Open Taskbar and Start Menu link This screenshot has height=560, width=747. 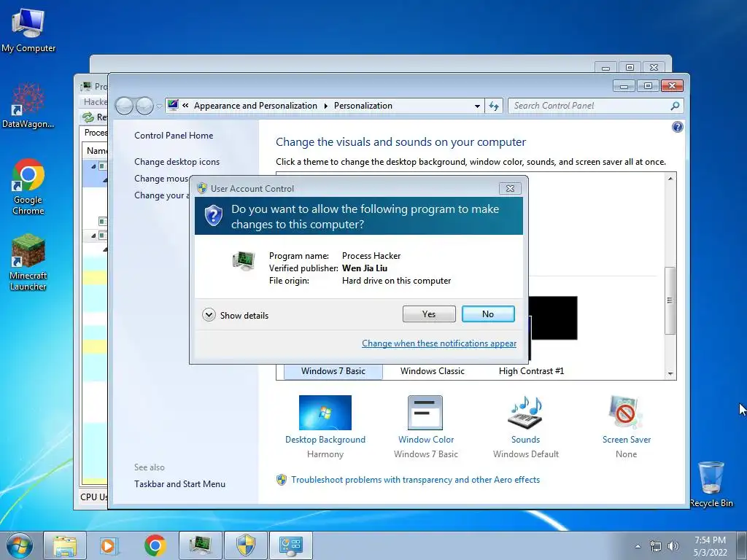click(179, 484)
